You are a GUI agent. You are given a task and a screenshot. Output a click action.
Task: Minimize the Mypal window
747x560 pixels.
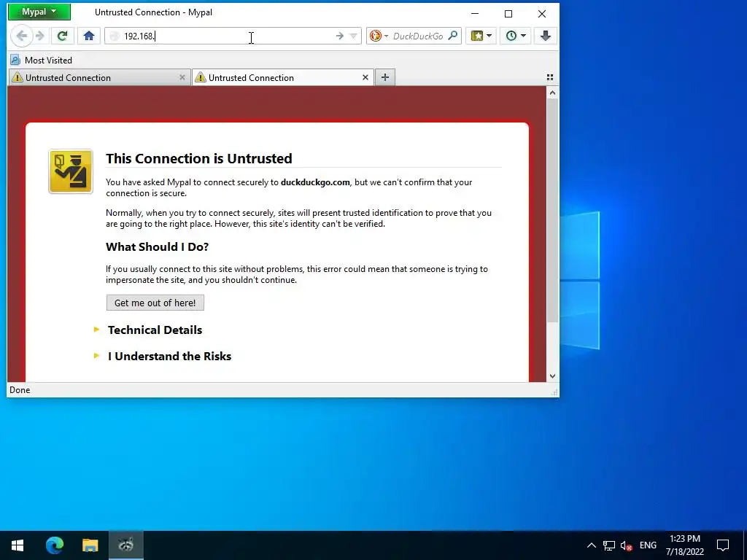[475, 13]
